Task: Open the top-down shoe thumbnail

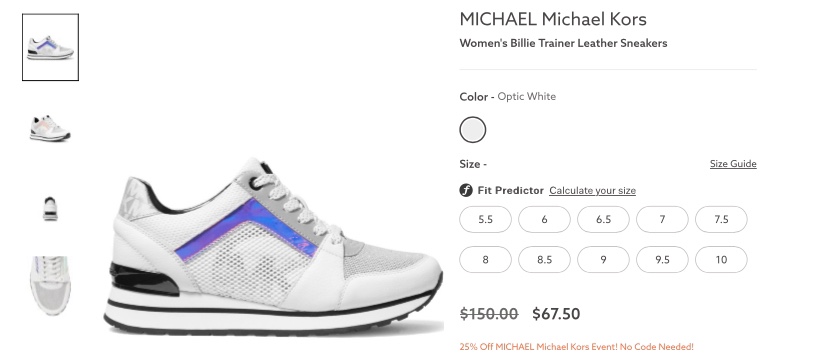Action: [x=50, y=286]
